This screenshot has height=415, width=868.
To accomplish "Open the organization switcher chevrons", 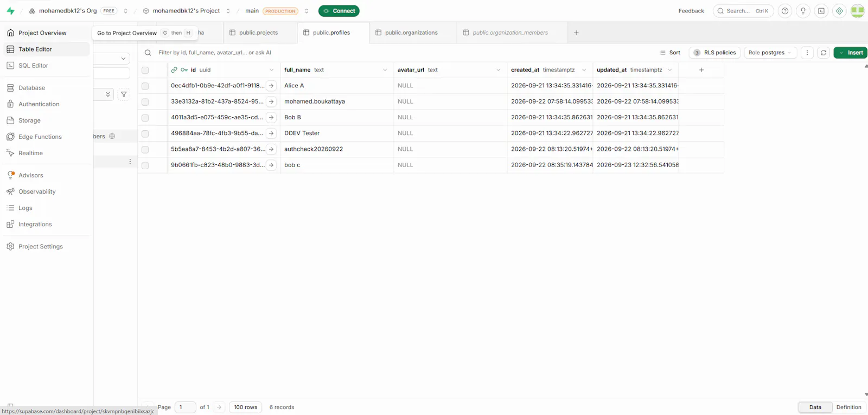I will pos(125,11).
